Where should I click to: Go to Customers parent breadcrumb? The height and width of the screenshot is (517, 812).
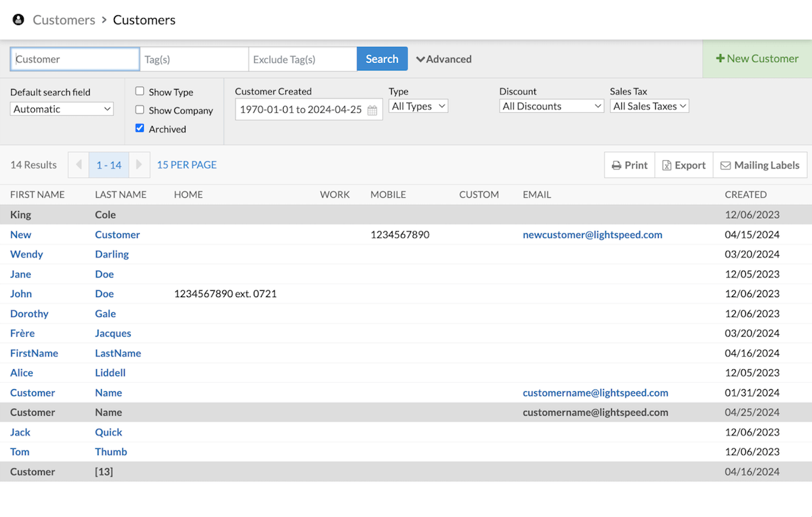(x=64, y=20)
